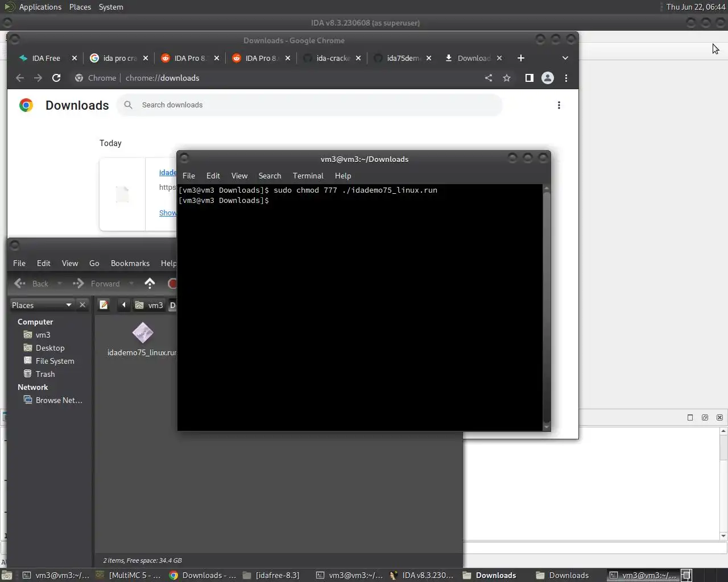Open file manager Go menu

coord(94,263)
